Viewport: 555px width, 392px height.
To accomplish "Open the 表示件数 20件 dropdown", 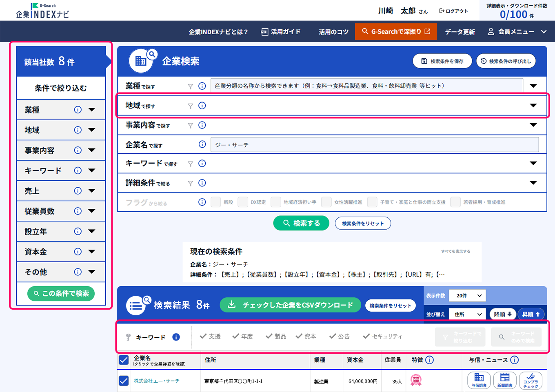I will coord(467,295).
